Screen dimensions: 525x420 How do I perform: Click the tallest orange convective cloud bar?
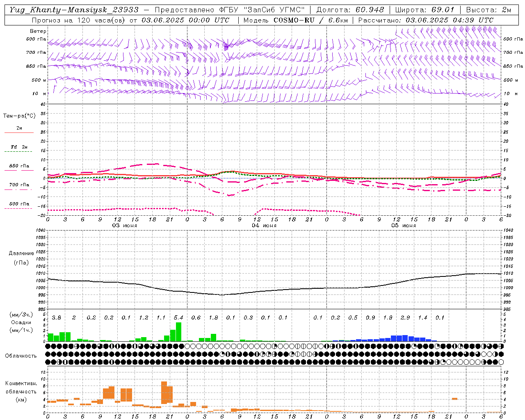coord(164,393)
